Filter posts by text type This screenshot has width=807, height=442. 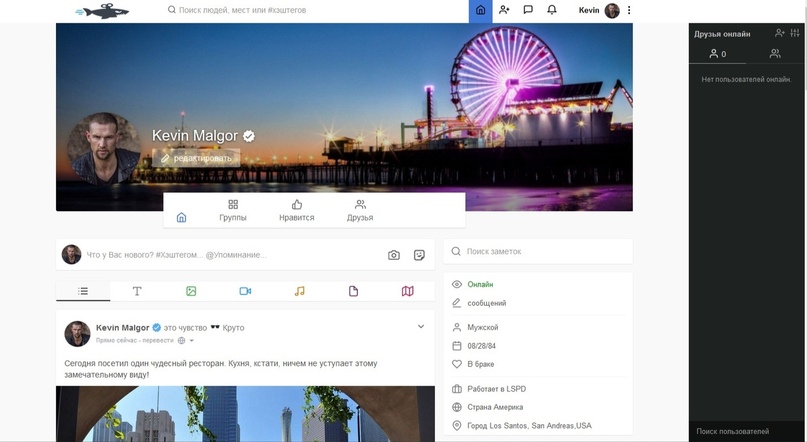coord(137,291)
